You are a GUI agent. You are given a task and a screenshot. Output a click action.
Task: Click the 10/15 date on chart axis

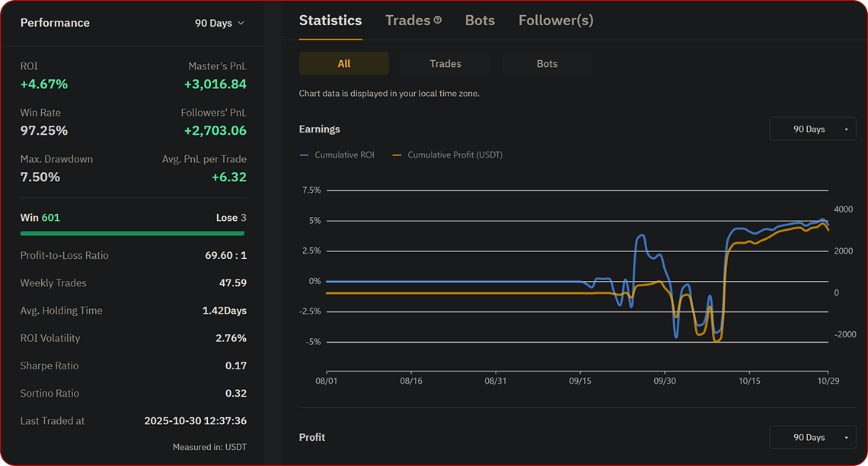(749, 379)
